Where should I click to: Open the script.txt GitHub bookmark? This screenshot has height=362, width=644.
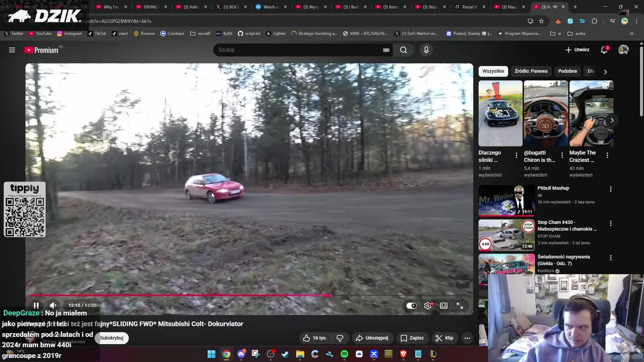click(x=249, y=34)
